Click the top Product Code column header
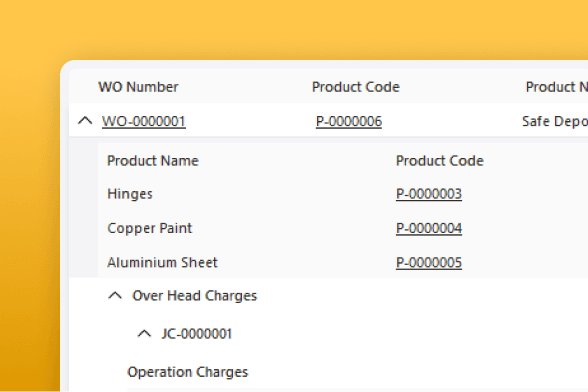The width and height of the screenshot is (588, 392). click(x=356, y=87)
